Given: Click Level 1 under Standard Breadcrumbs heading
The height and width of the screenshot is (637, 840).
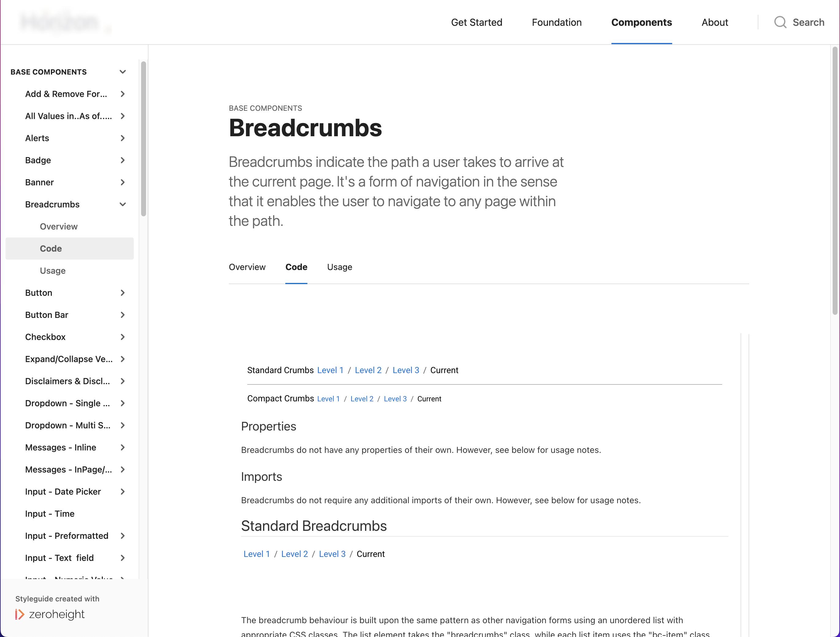Looking at the screenshot, I should (x=256, y=554).
